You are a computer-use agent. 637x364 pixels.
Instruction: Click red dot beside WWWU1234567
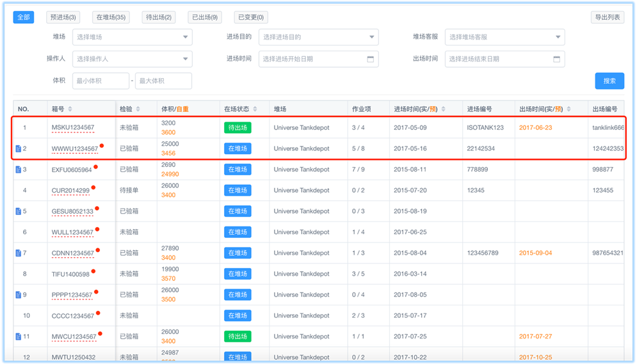[x=102, y=146]
